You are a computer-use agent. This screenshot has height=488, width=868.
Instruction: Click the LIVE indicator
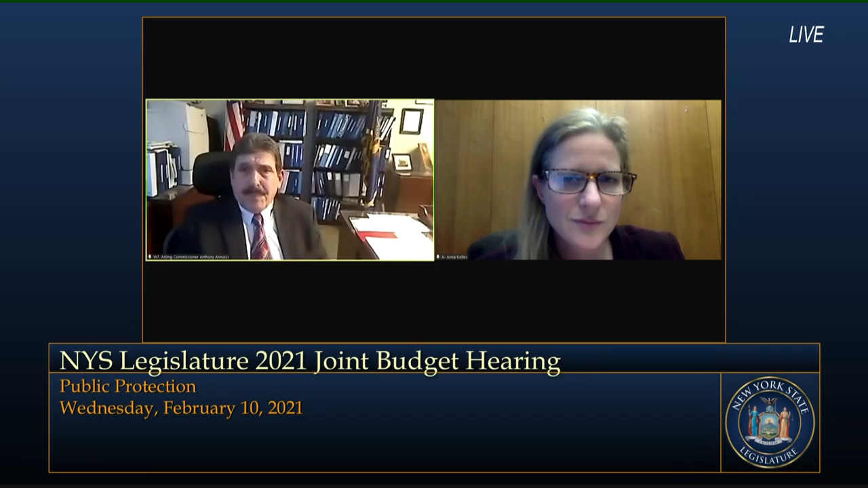pos(806,35)
